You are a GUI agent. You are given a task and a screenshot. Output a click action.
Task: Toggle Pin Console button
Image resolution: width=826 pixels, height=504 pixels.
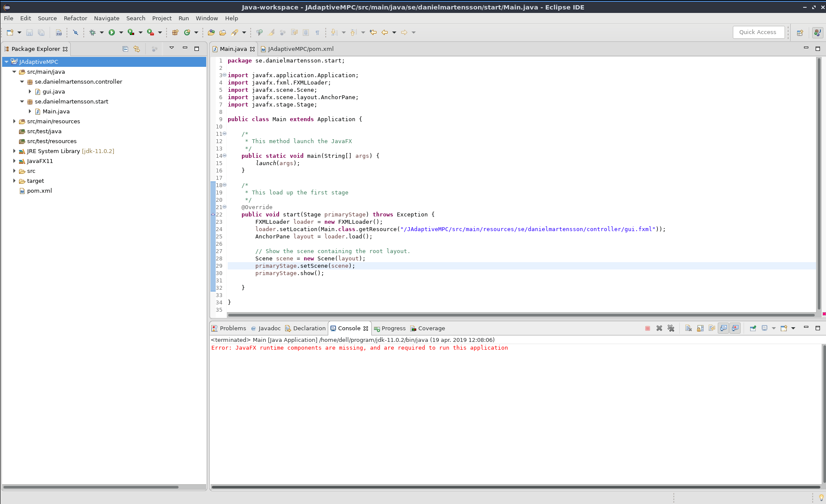tap(753, 328)
